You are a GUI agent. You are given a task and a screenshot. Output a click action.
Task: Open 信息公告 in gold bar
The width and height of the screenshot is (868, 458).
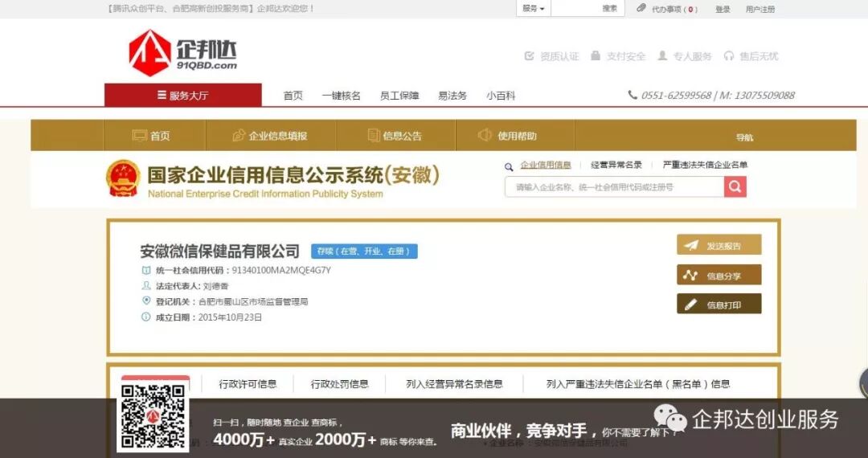[395, 136]
